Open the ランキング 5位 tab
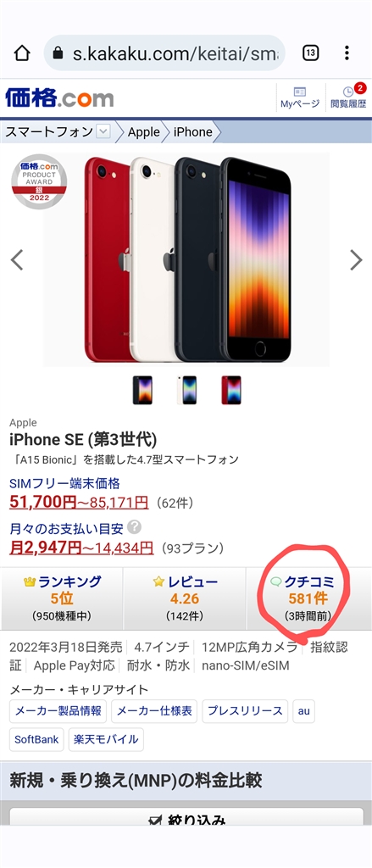Viewport: 372px width, 868px height. pos(62,598)
